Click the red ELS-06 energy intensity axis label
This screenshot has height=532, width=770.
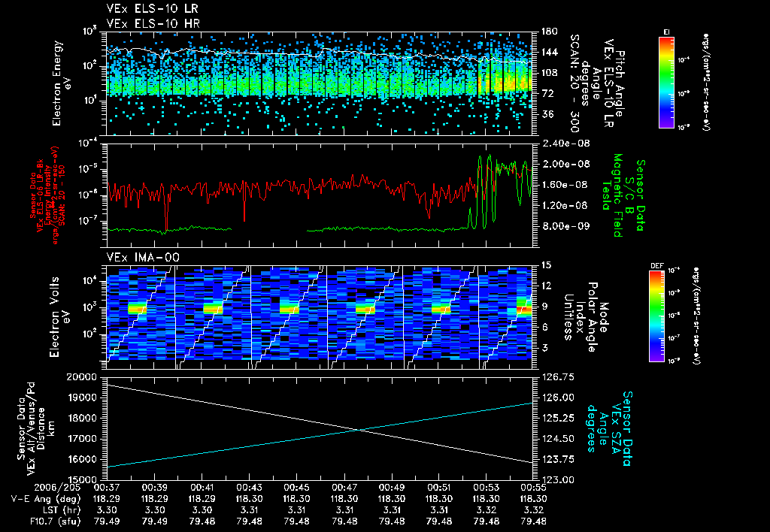pyautogui.click(x=47, y=195)
